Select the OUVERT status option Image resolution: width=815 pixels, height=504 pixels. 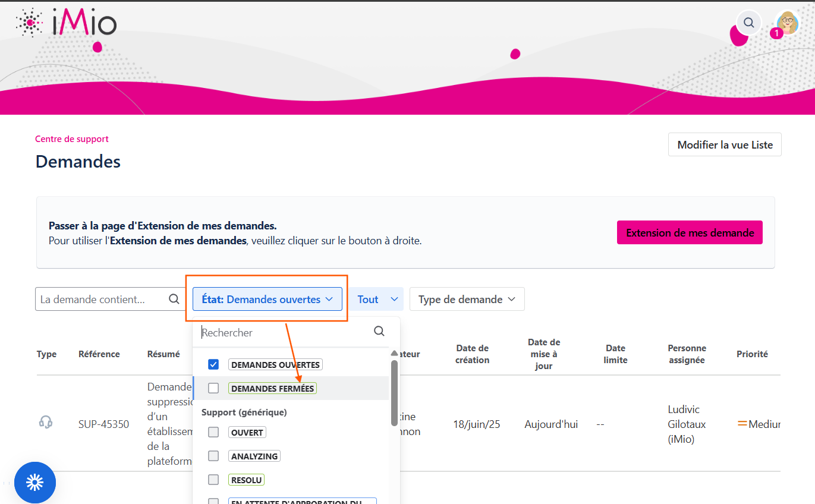pos(247,432)
